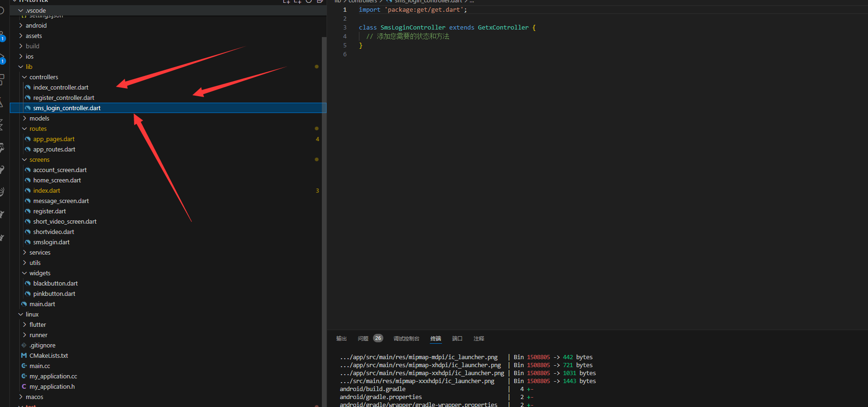Collapse the screens folder
868x407 pixels.
coord(24,159)
